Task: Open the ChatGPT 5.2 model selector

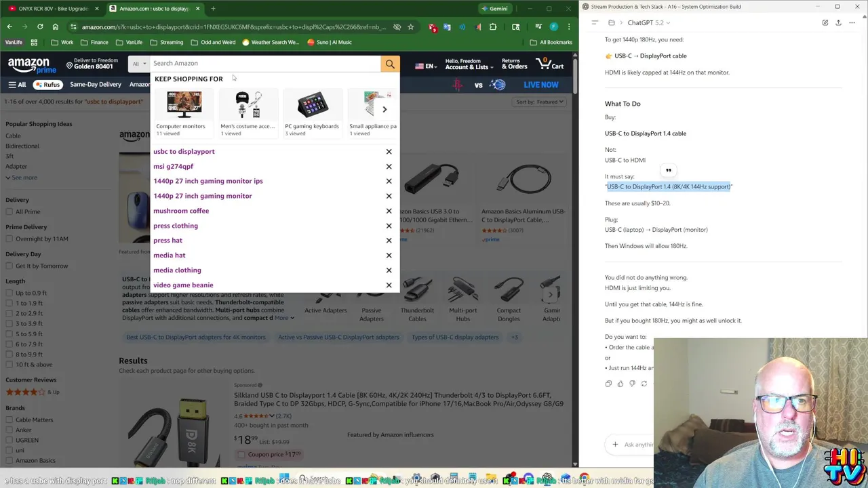Action: coord(649,22)
